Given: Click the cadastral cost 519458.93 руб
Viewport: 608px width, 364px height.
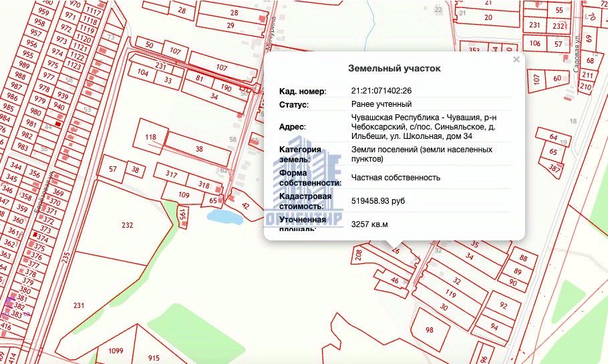Looking at the screenshot, I should 377,201.
